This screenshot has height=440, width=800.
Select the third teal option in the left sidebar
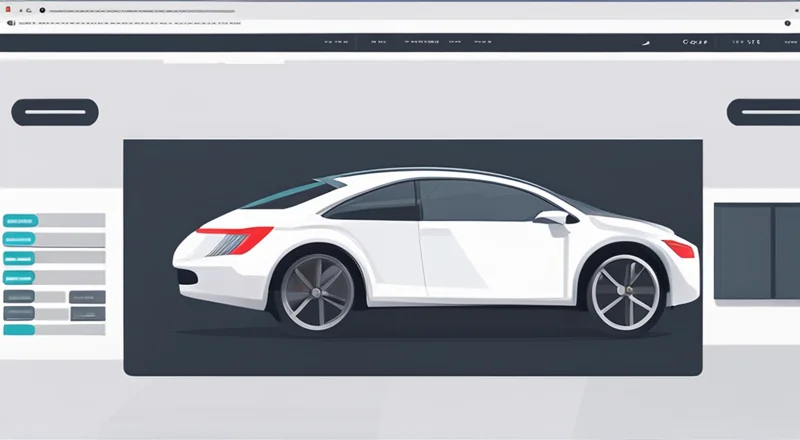click(x=20, y=259)
